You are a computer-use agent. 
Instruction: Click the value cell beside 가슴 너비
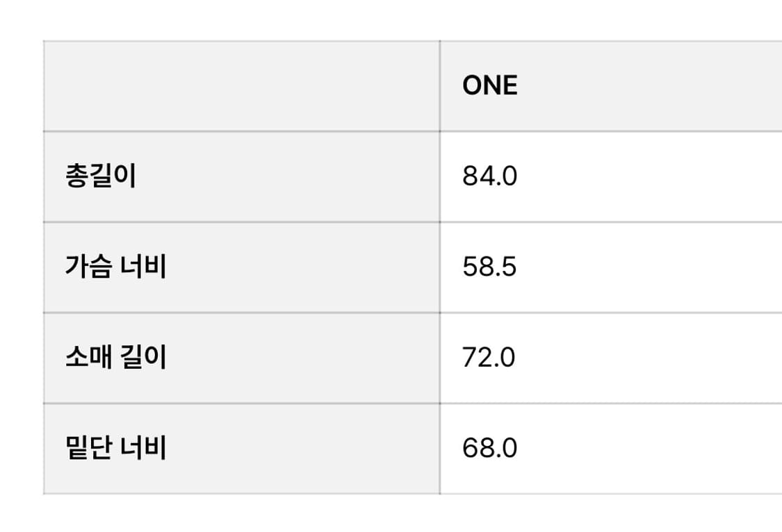610,267
